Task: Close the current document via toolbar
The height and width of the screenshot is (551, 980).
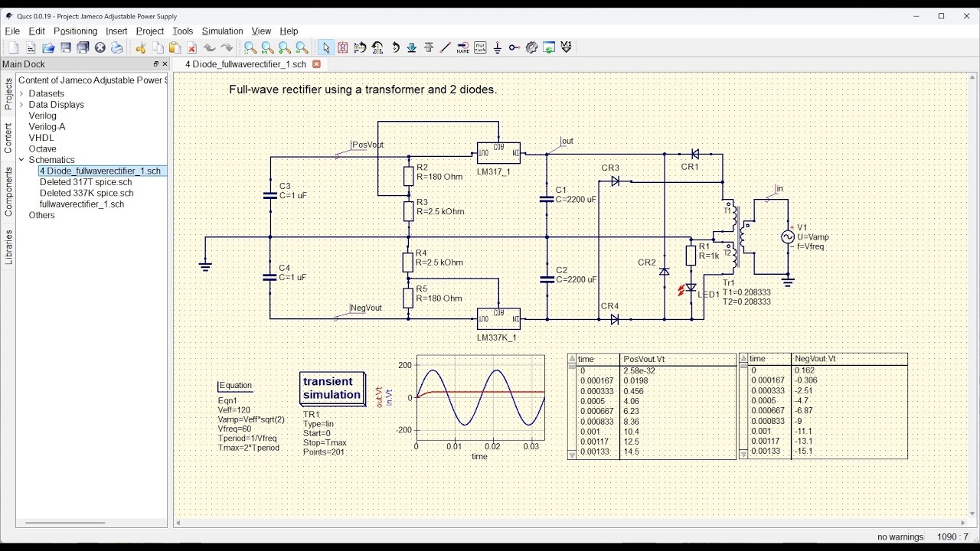Action: pos(100,47)
